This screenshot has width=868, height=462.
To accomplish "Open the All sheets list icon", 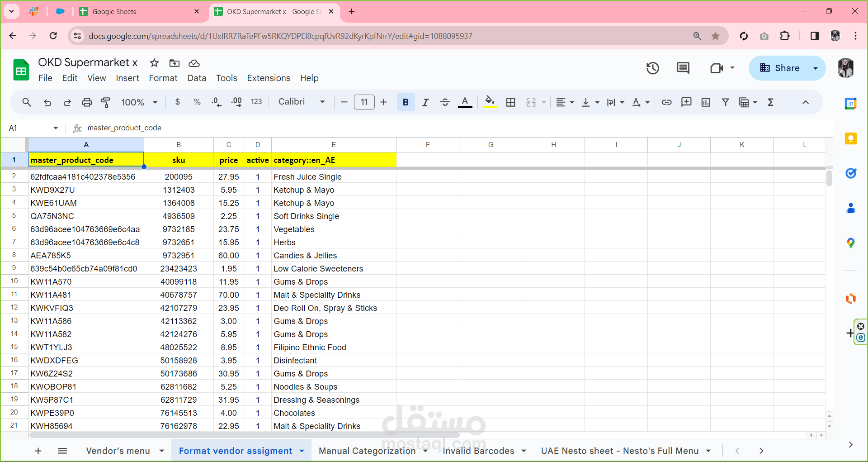I will [x=62, y=451].
